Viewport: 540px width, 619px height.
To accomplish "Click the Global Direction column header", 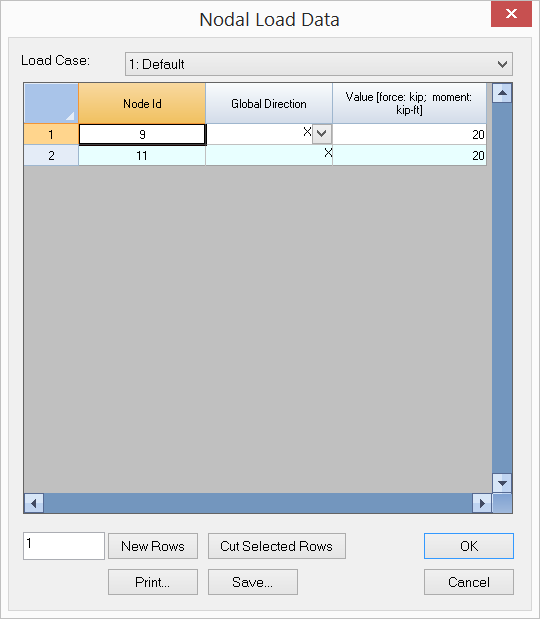I will [269, 103].
